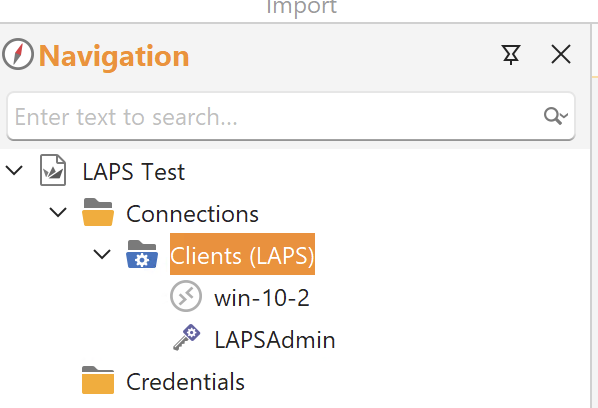Viewport: 598px width, 408px height.
Task: Select the Connections folder label
Action: point(192,214)
